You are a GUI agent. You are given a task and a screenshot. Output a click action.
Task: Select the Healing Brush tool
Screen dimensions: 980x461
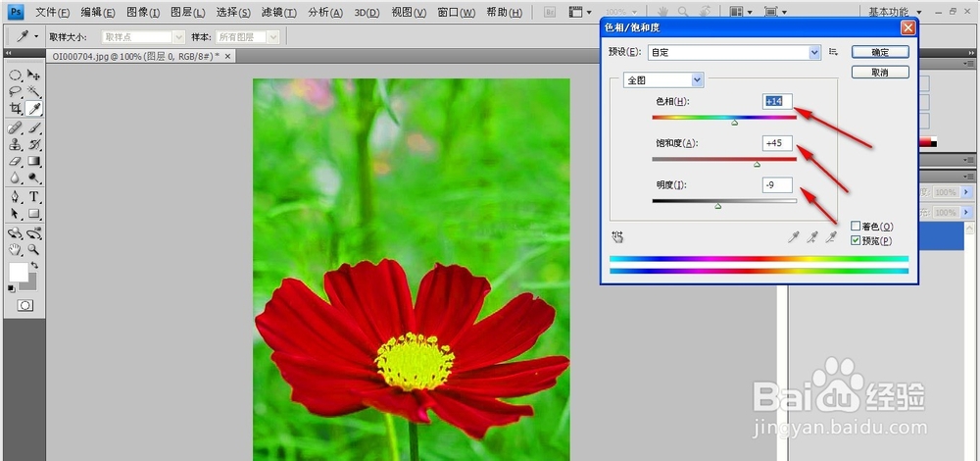15,128
